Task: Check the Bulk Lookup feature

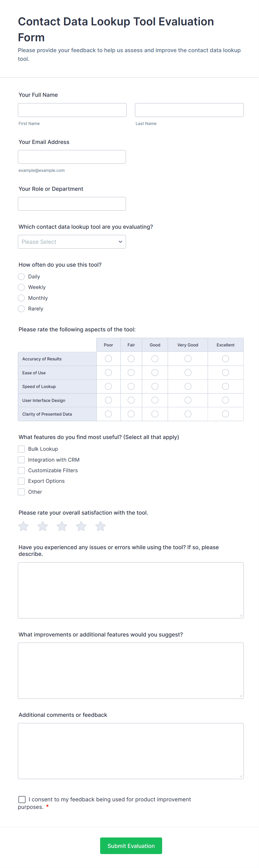Action: tap(21, 449)
